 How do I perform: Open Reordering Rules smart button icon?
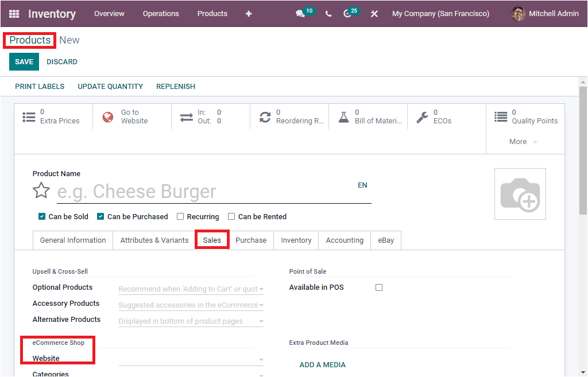(x=264, y=116)
